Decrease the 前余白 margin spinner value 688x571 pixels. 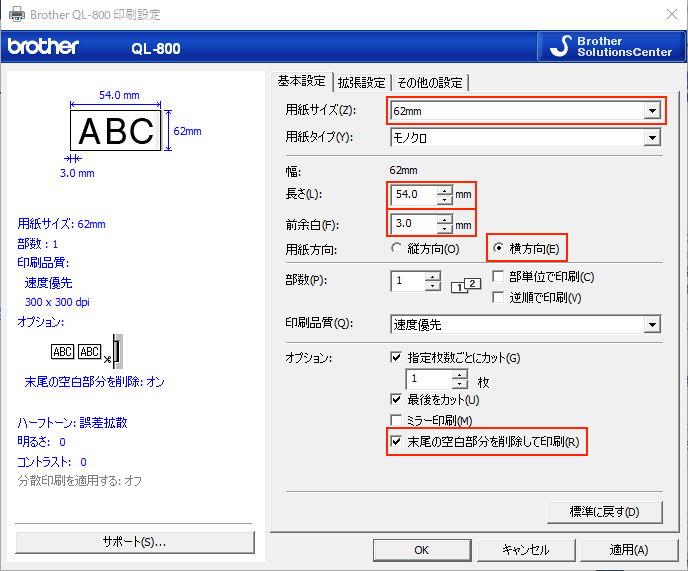click(x=444, y=229)
